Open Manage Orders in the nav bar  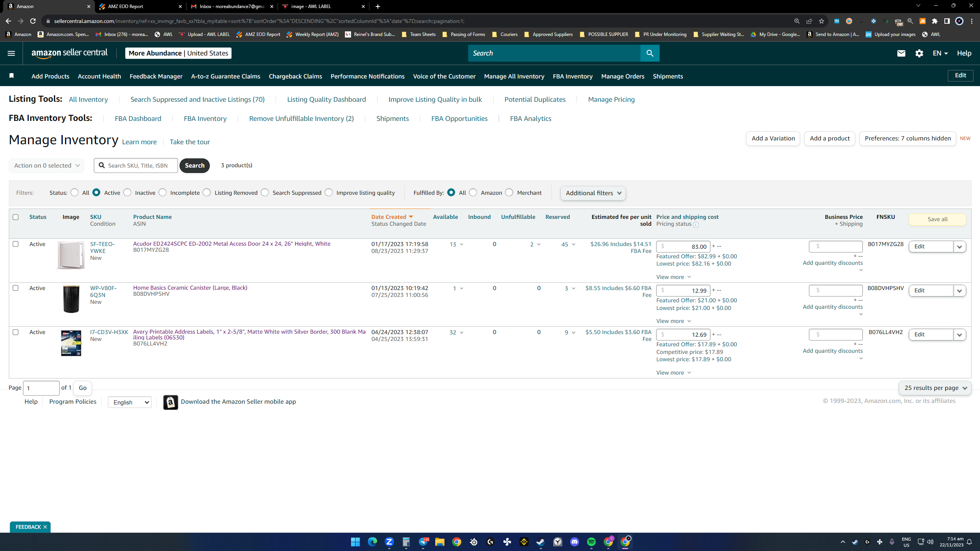coord(623,76)
